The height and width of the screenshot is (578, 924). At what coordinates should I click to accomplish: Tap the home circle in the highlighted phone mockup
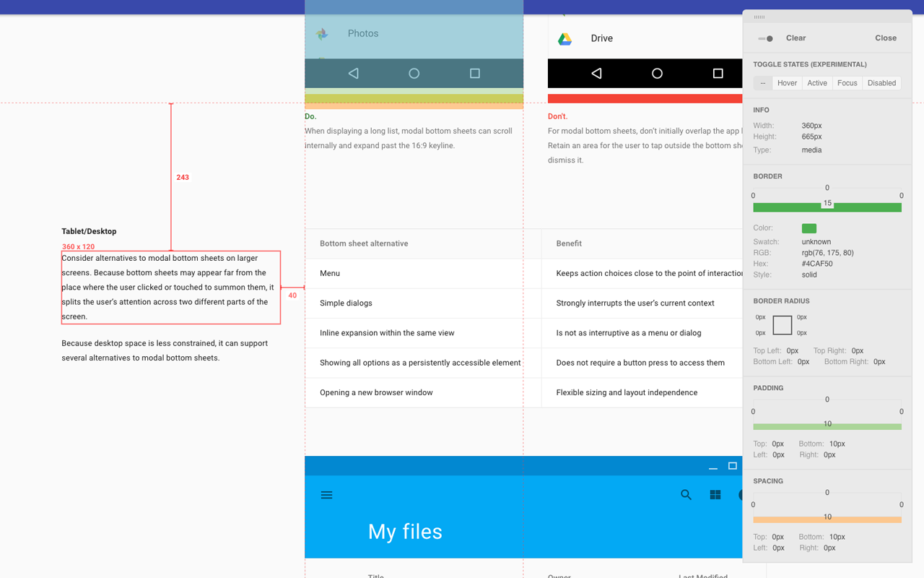414,74
